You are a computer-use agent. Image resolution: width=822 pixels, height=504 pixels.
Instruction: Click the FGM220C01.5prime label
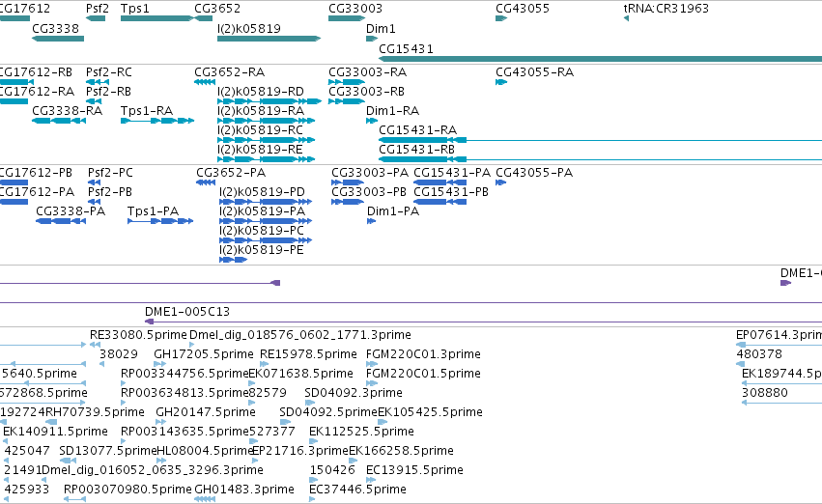tap(423, 374)
